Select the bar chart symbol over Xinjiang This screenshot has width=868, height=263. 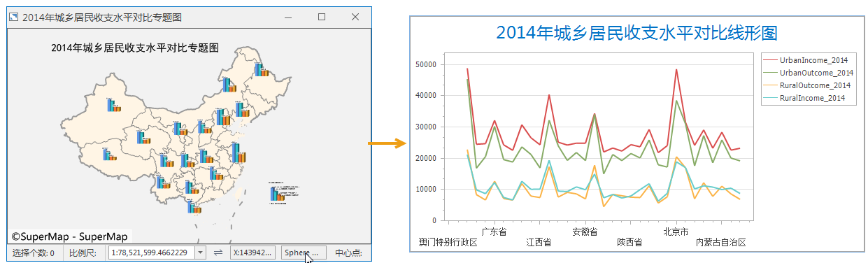pyautogui.click(x=114, y=105)
